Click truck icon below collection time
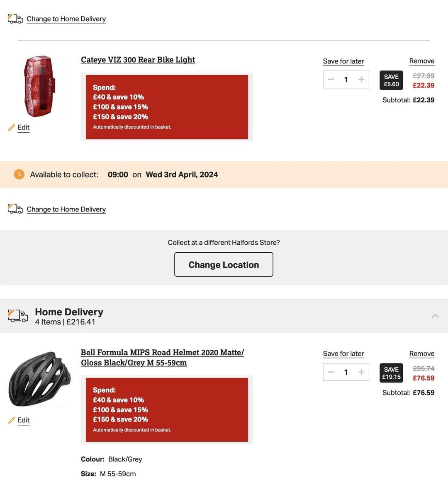Image resolution: width=448 pixels, height=497 pixels. click(15, 209)
